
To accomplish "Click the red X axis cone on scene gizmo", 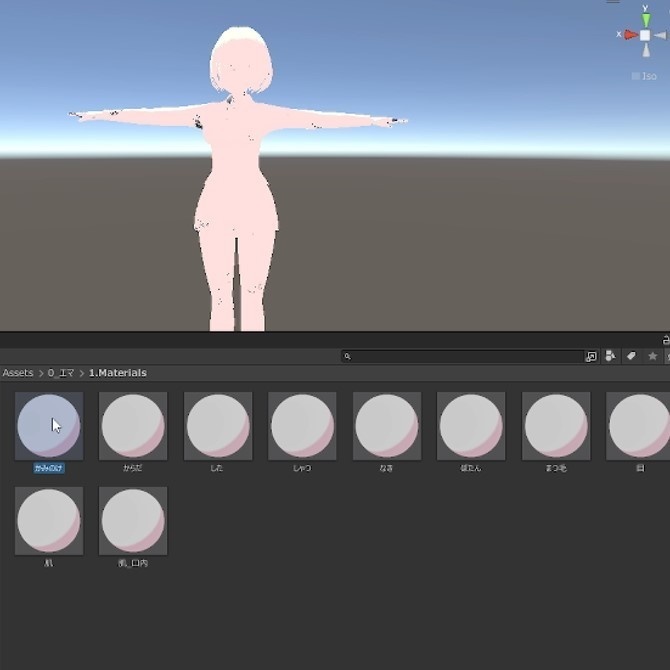I will (x=631, y=35).
